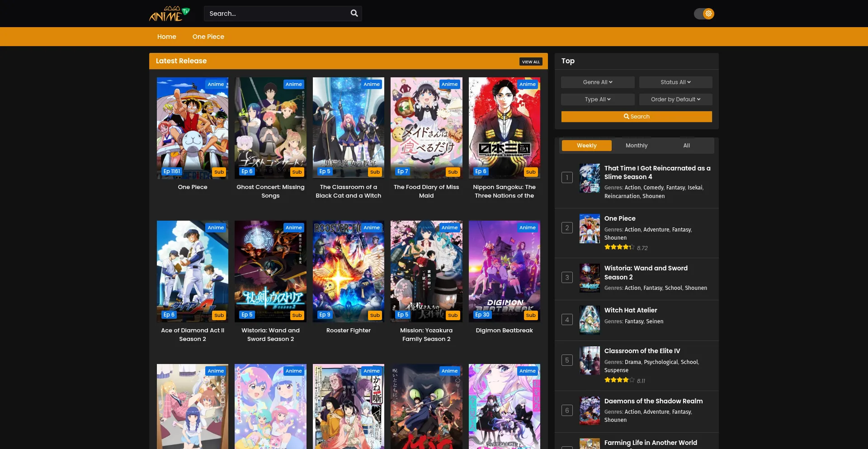The image size is (868, 449).
Task: Click the Psychological genre on Classroom of Elite
Action: pyautogui.click(x=660, y=362)
